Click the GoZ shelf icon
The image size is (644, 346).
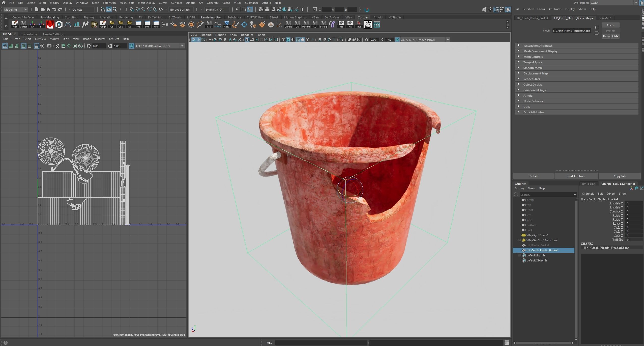(368, 24)
